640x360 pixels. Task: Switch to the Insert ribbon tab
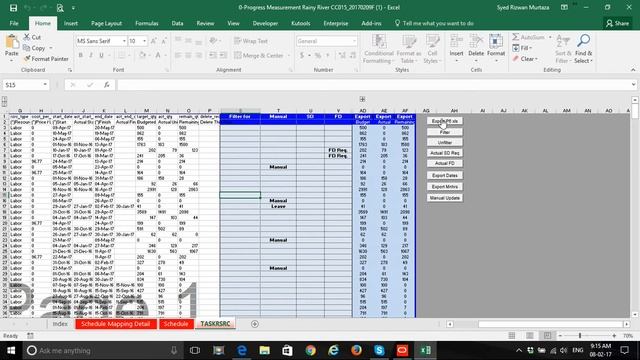click(71, 23)
